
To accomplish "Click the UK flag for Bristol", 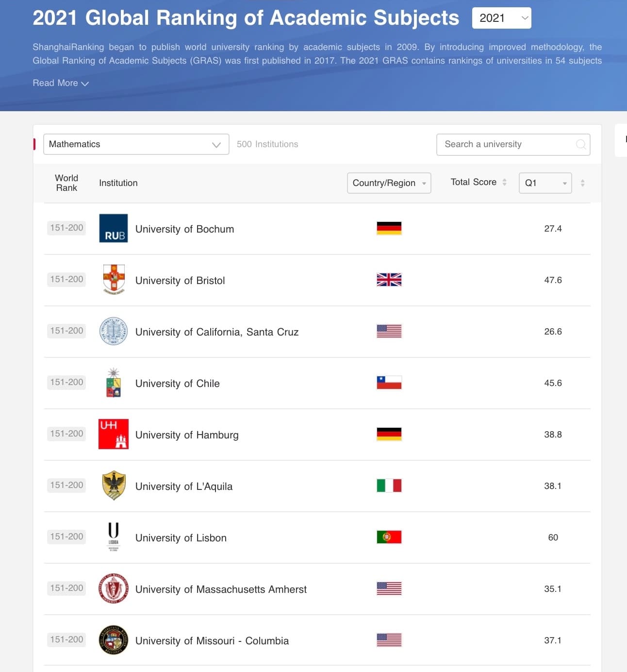I will click(389, 280).
